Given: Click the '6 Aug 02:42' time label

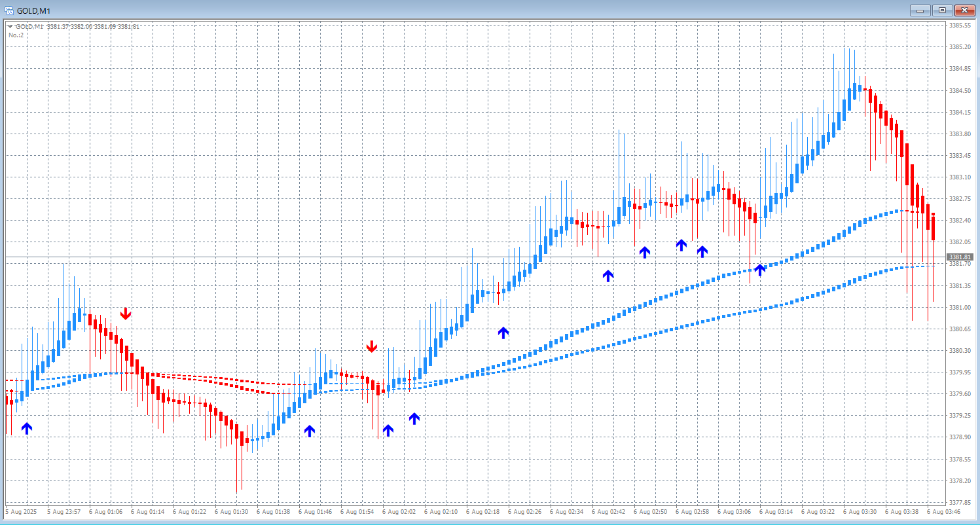Looking at the screenshot, I should click(x=608, y=511).
